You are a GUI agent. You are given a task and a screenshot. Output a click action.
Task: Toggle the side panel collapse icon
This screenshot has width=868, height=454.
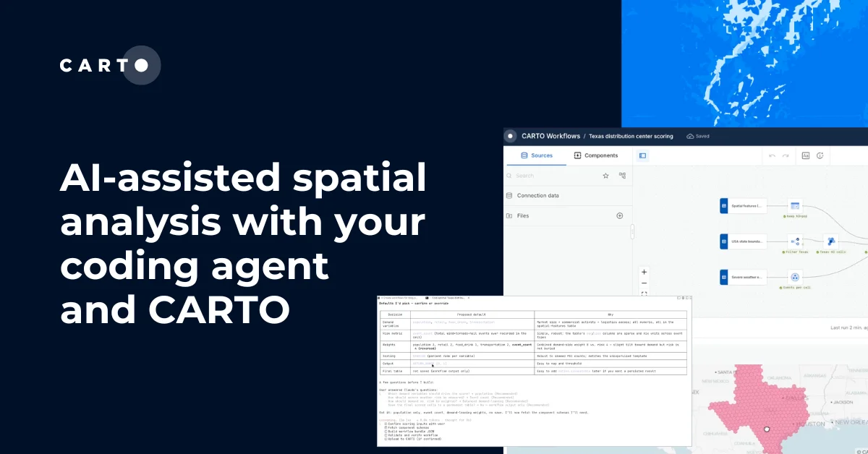point(642,155)
